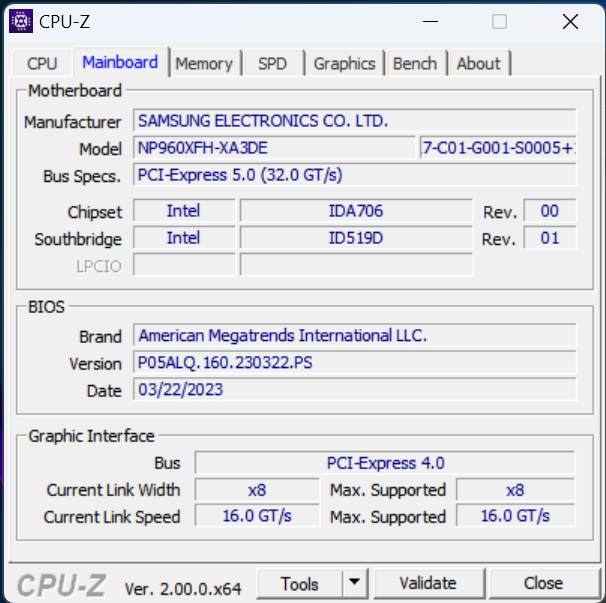
Task: Click BIOS version P05ALQ.160.230322.PS
Action: tap(354, 363)
